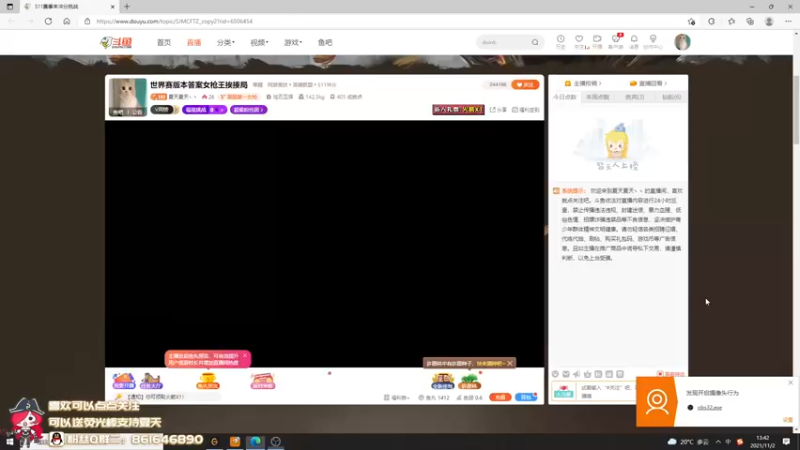
Task: Click the site search input field
Action: [504, 42]
